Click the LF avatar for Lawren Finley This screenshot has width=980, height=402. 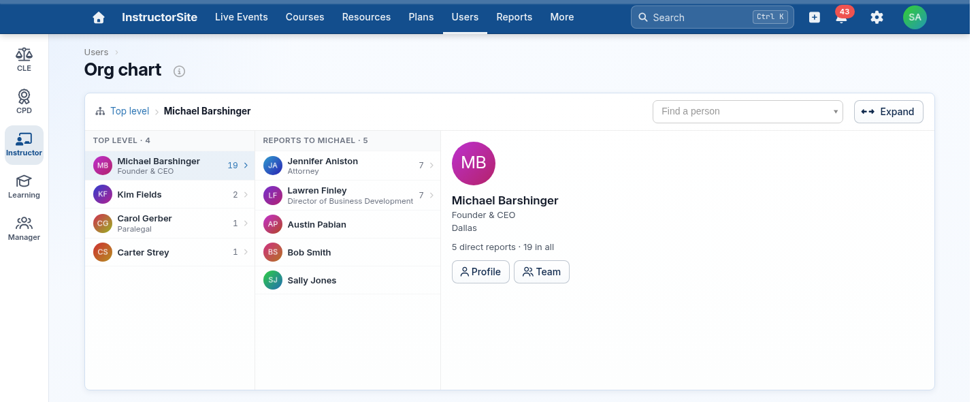tap(273, 196)
